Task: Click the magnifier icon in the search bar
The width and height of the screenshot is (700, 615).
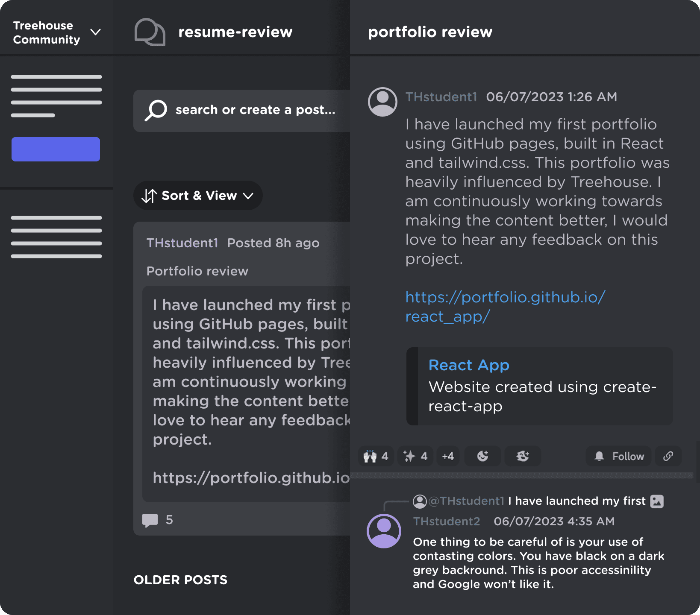Action: click(156, 110)
